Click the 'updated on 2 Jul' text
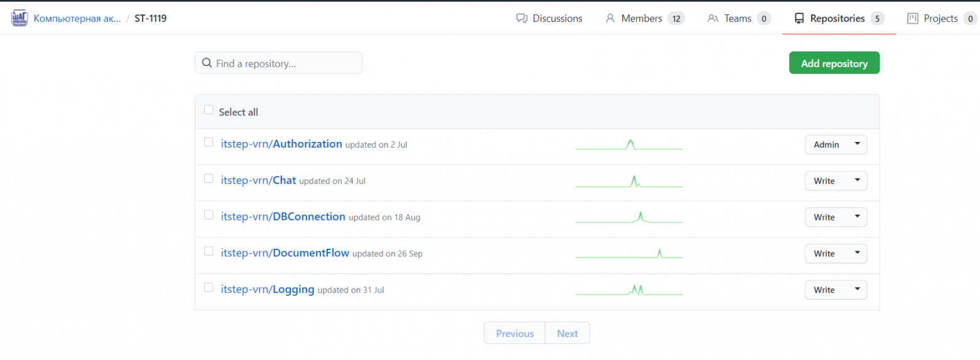Screen dimensions: 980x360 click(376, 145)
